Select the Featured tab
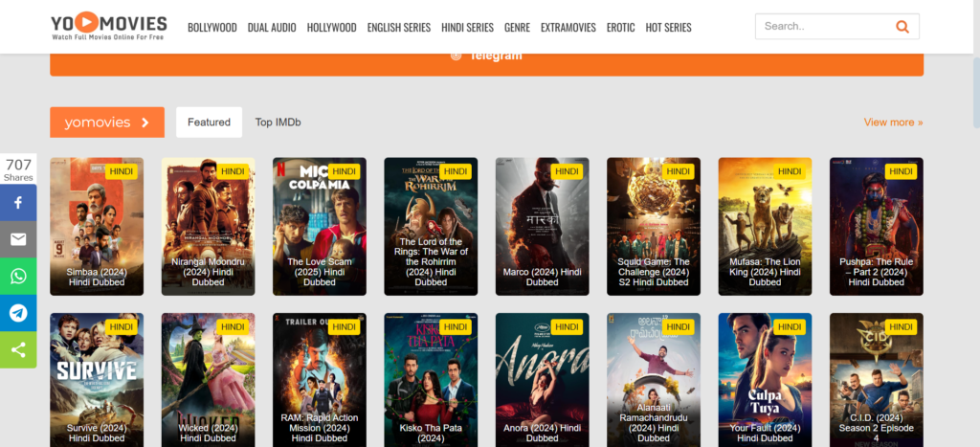Image resolution: width=980 pixels, height=447 pixels. tap(209, 122)
